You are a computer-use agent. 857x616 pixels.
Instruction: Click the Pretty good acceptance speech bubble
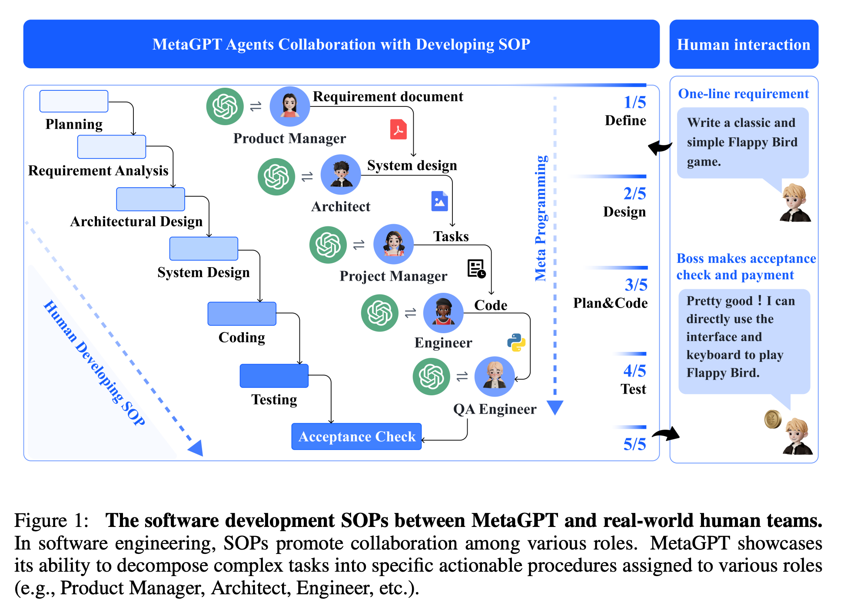pyautogui.click(x=744, y=341)
